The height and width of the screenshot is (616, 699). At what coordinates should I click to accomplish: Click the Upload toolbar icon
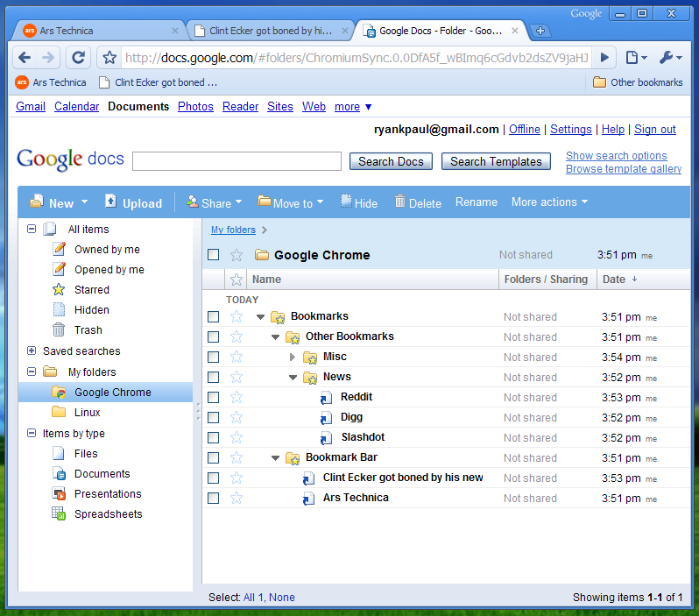pyautogui.click(x=110, y=202)
